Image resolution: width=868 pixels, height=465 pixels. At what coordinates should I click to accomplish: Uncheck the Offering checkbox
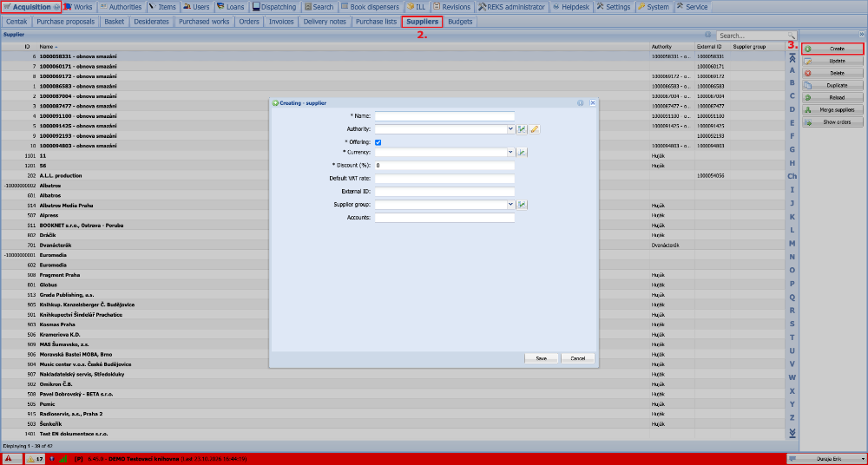pyautogui.click(x=378, y=142)
